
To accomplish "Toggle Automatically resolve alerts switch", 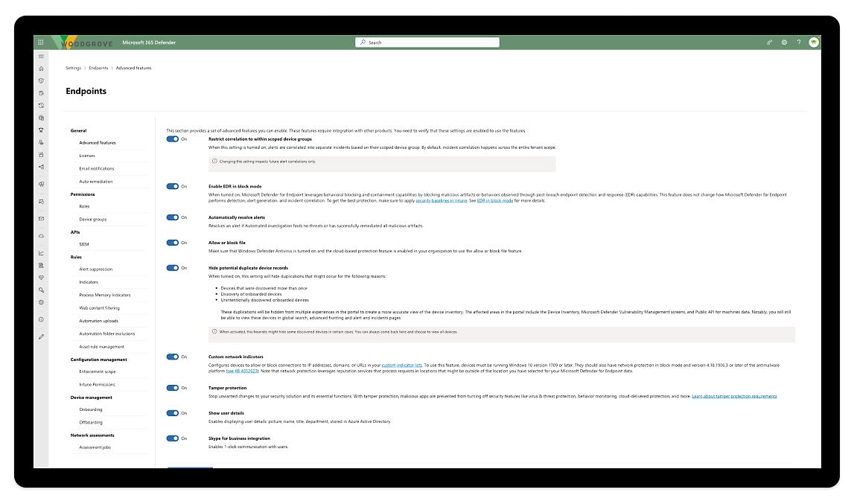I will (x=173, y=217).
